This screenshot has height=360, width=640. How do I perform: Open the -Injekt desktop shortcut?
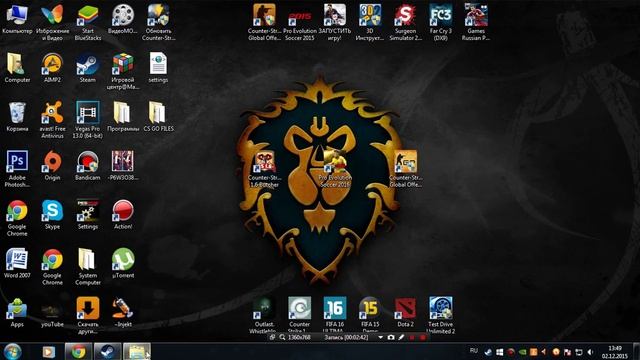(123, 313)
